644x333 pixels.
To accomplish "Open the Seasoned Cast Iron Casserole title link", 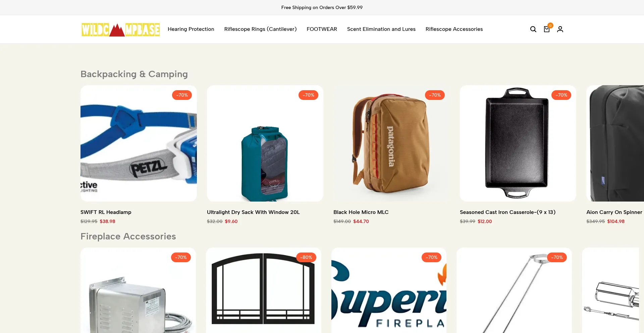I will [507, 212].
